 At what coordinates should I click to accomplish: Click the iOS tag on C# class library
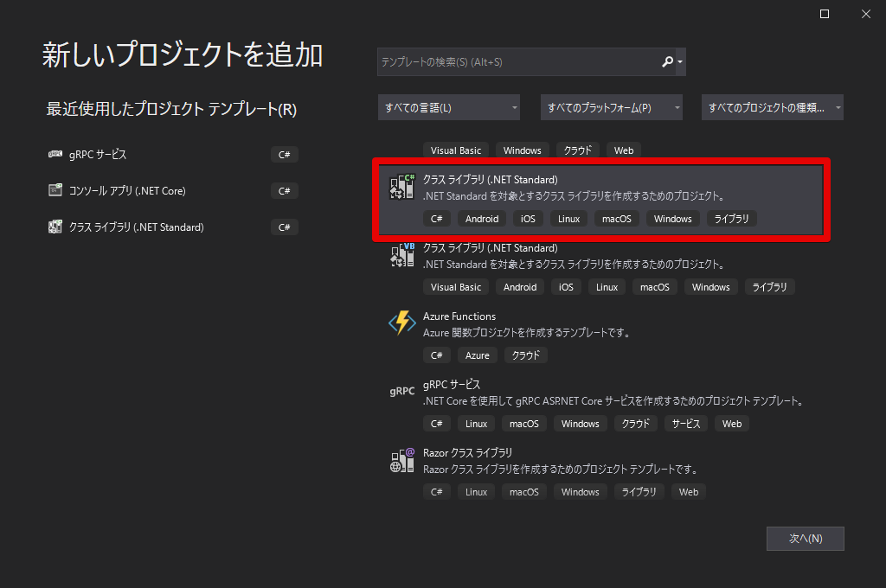(x=529, y=219)
